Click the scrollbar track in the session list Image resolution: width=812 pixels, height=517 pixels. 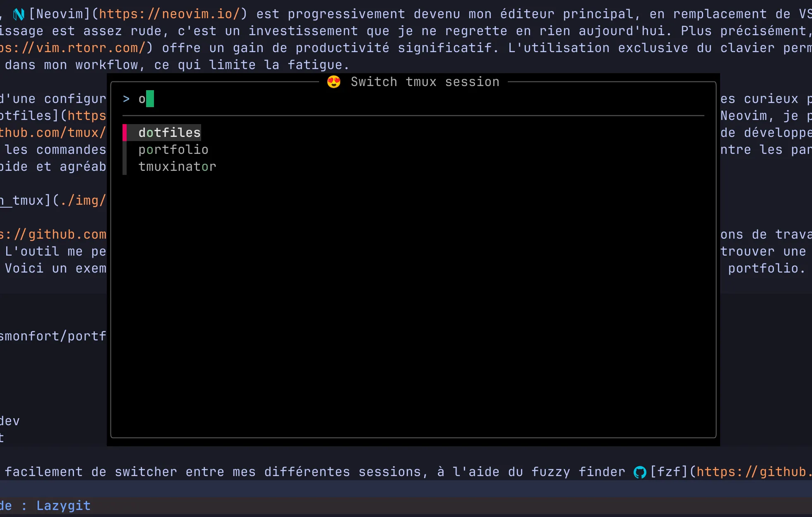[125, 157]
